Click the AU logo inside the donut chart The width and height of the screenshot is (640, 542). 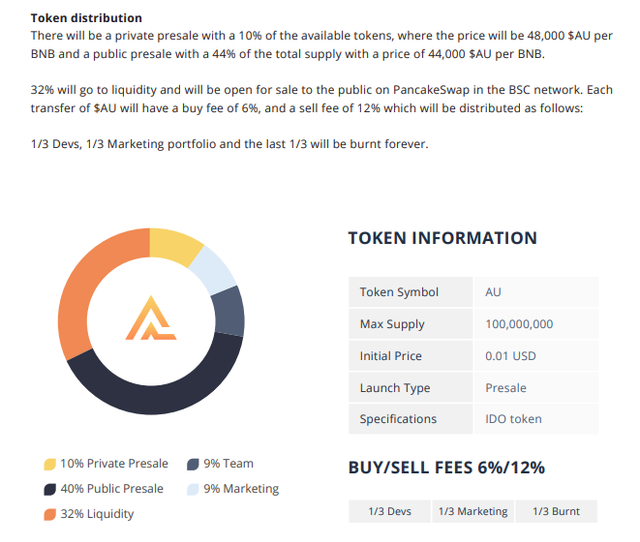coord(151,318)
